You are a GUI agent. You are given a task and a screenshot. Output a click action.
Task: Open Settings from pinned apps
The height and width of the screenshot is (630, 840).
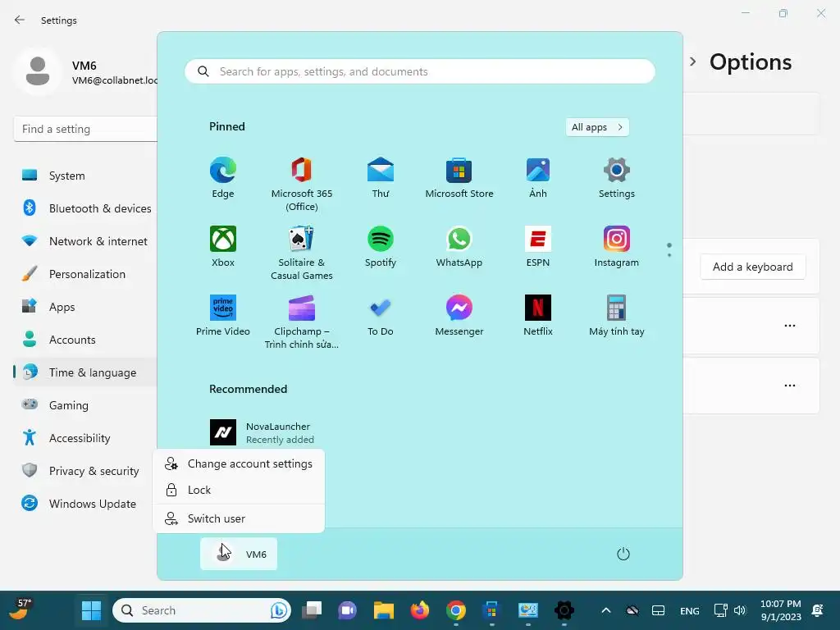[617, 177]
